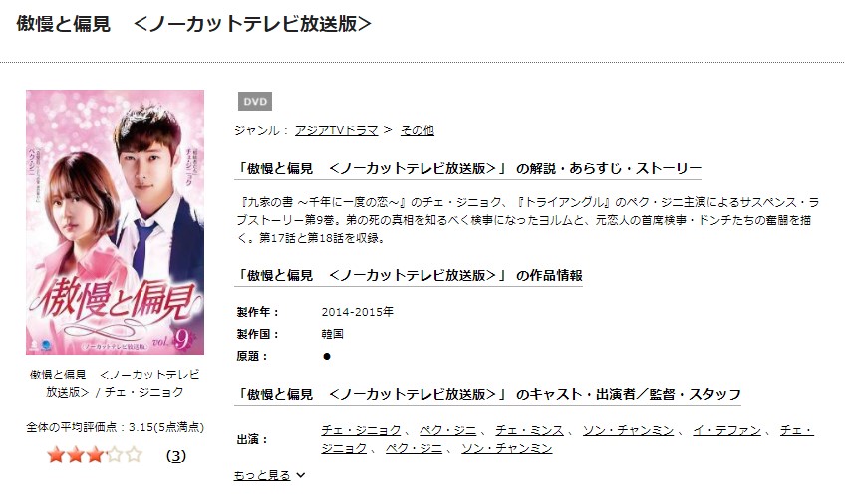Open the review count (3) link
The height and width of the screenshot is (504, 845).
click(x=176, y=456)
